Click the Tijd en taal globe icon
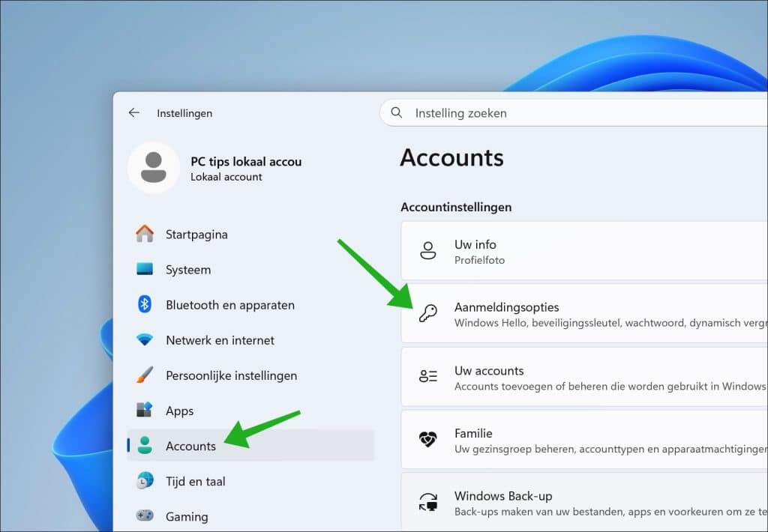The width and height of the screenshot is (768, 532). [x=145, y=480]
